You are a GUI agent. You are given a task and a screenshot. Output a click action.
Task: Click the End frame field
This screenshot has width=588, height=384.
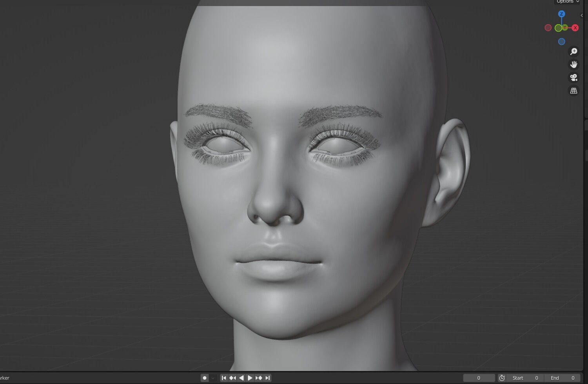tap(563, 378)
